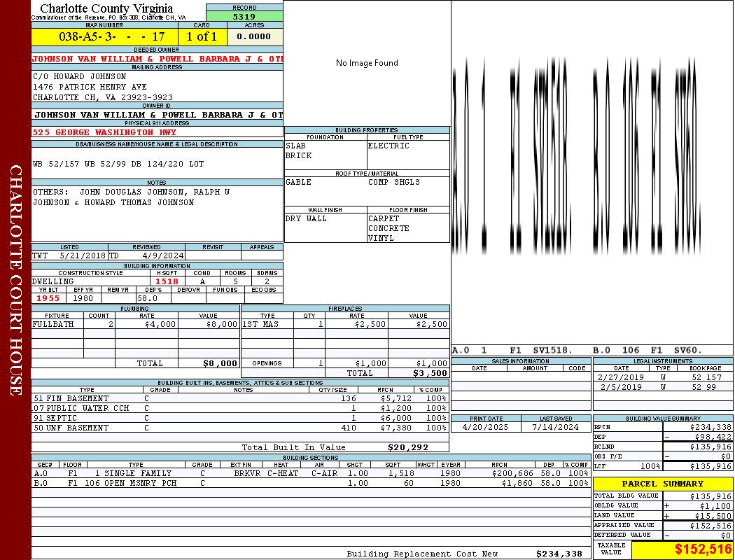Click plumbing total value $8,000 in bold
Image resolution: width=735 pixels, height=560 pixels.
[x=220, y=363]
